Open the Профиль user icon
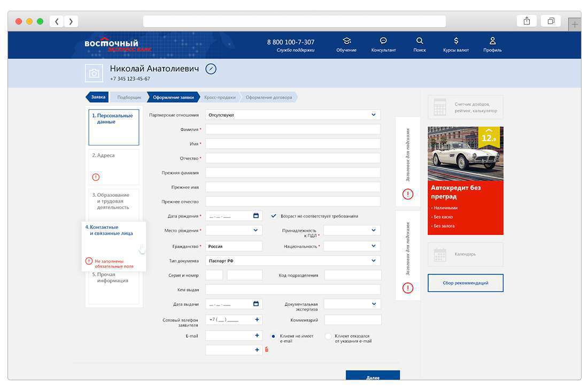The image size is (588, 392). coord(492,41)
